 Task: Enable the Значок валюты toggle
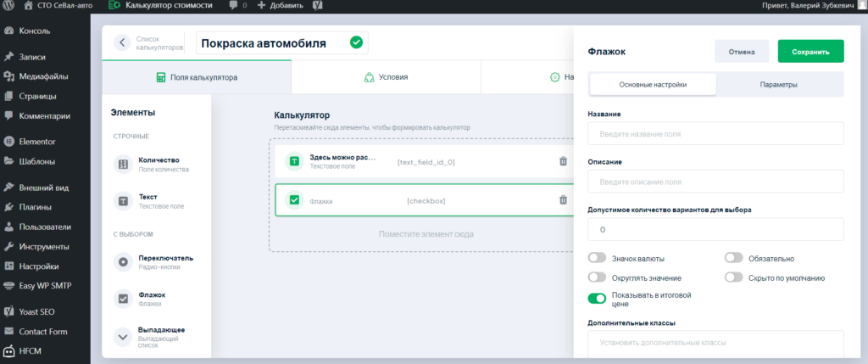(x=597, y=258)
